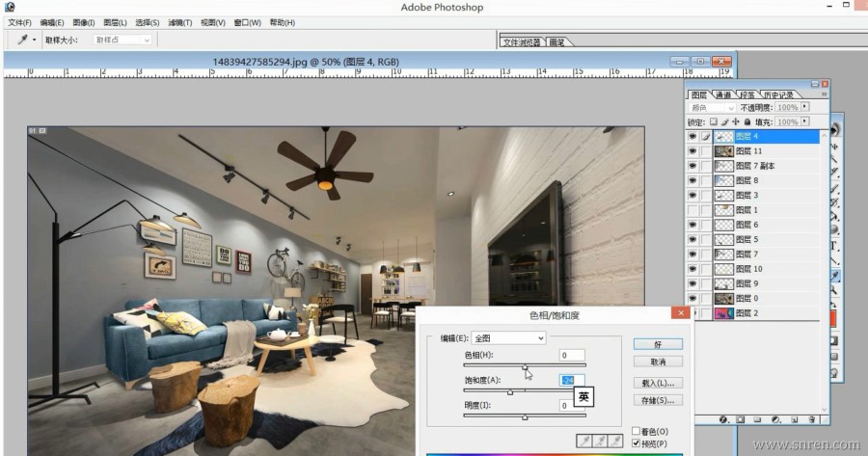Click the 明度(I) lightness slider handle
The width and height of the screenshot is (868, 456).
(x=525, y=417)
